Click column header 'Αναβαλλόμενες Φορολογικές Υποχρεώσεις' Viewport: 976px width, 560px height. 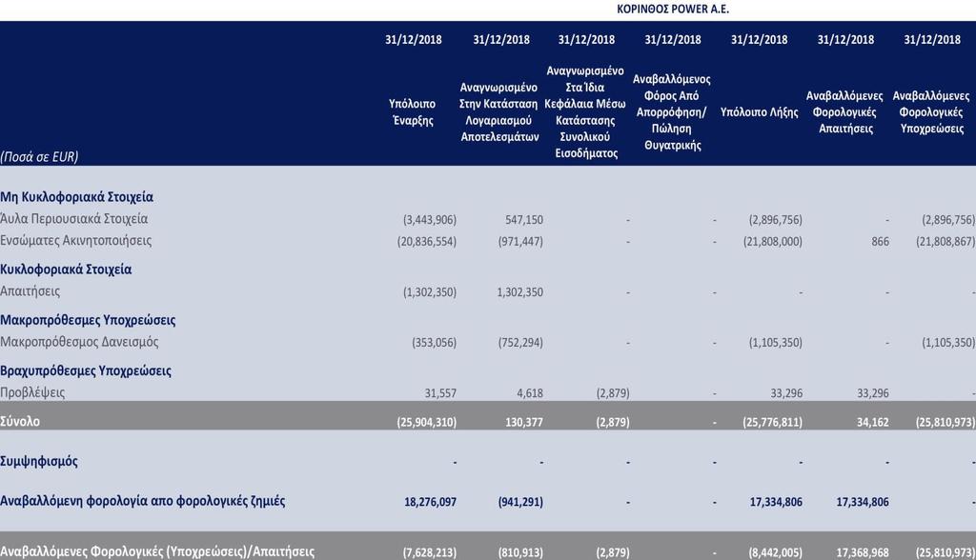point(931,112)
